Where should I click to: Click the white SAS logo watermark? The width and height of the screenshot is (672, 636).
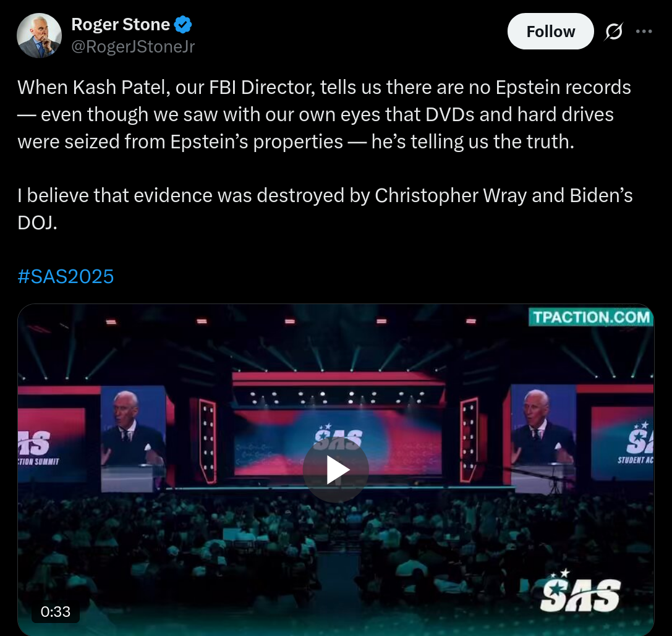click(581, 591)
